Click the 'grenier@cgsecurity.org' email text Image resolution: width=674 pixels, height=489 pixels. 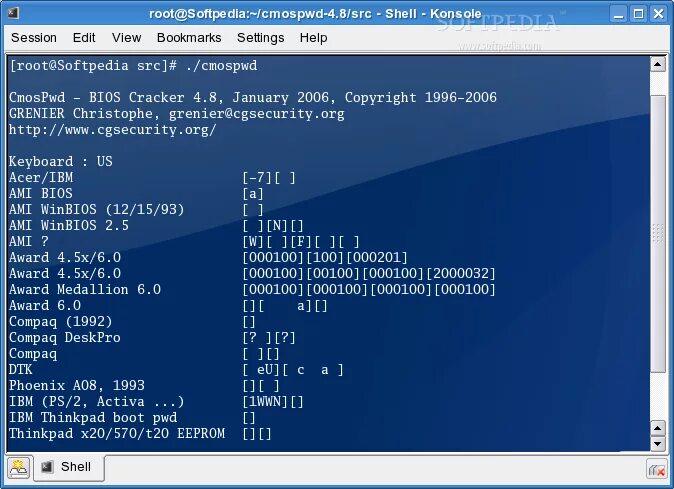click(257, 113)
